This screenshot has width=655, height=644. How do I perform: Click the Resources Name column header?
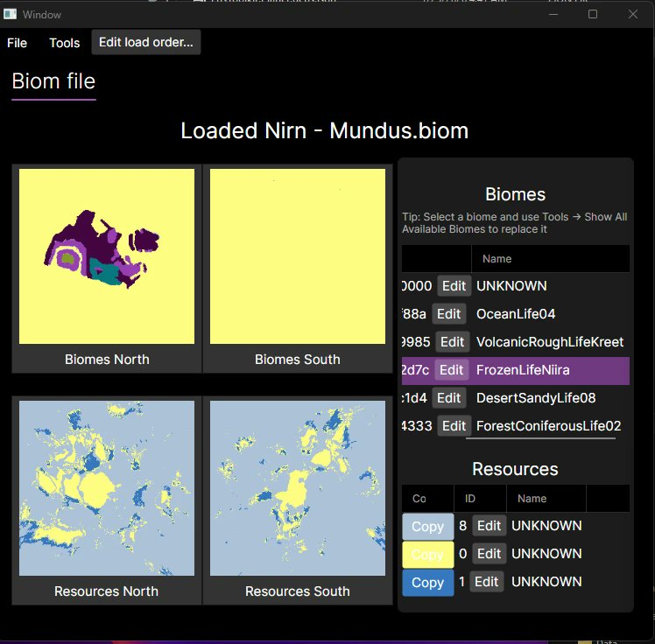(546, 499)
